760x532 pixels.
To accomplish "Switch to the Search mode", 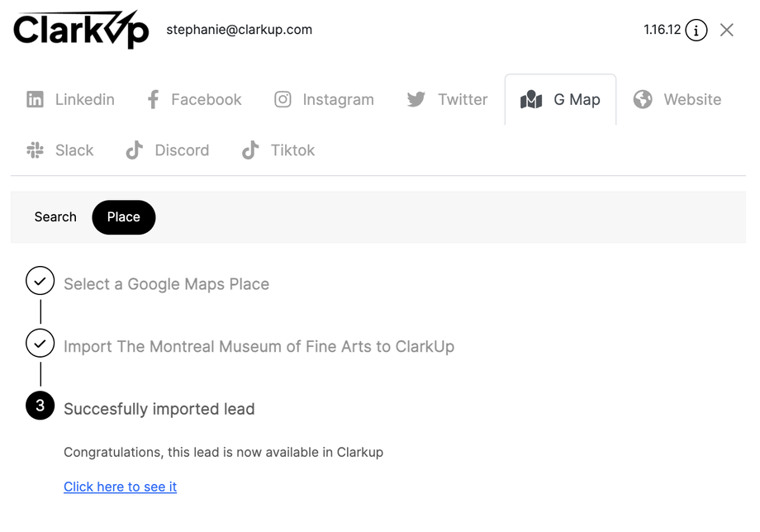I will [x=55, y=217].
